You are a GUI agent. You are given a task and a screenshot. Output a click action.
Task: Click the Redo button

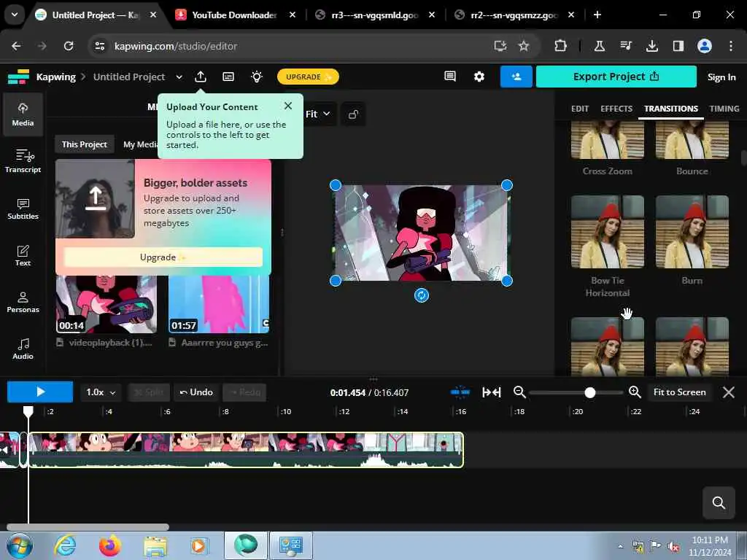tap(245, 392)
